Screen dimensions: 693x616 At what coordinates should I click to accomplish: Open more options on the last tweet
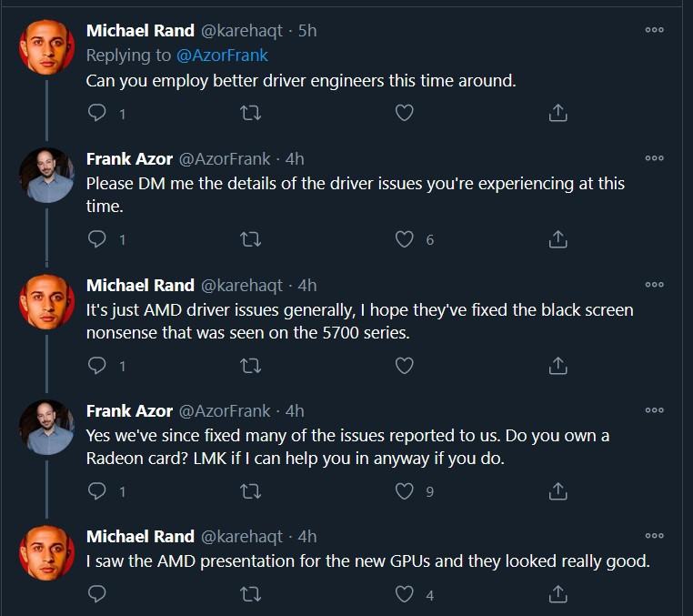[654, 535]
